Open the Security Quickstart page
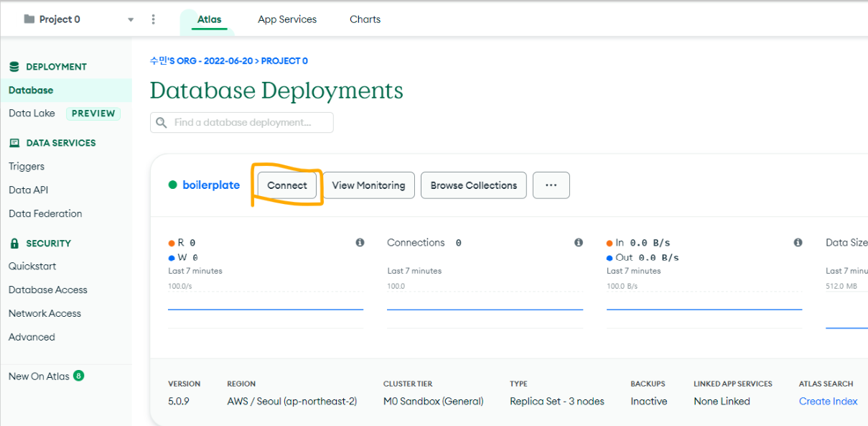868x426 pixels. [32, 267]
